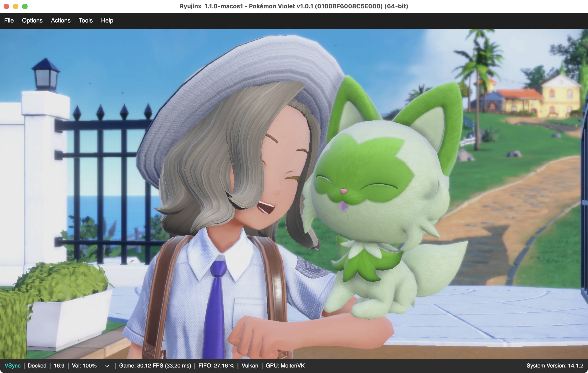Click the FIFO percentage readout
This screenshot has width=588, height=373.
216,365
